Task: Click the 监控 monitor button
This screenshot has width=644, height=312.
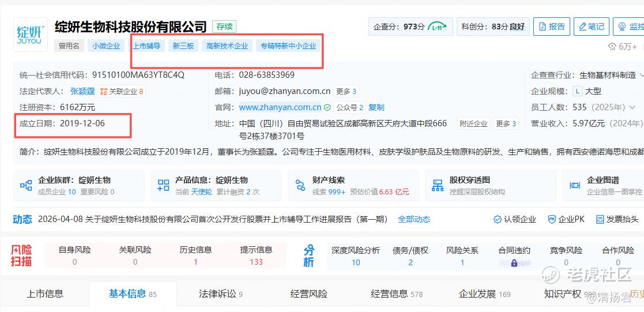Action: [x=629, y=27]
